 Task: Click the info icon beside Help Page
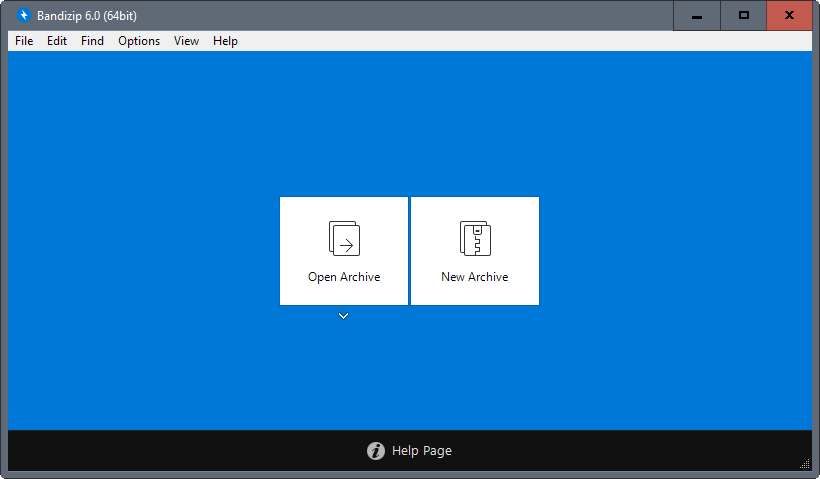pos(375,451)
